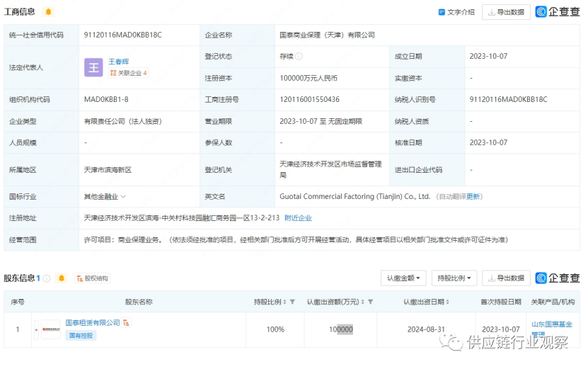
Task: Open the 认缴金额 dropdown
Action: [403, 278]
